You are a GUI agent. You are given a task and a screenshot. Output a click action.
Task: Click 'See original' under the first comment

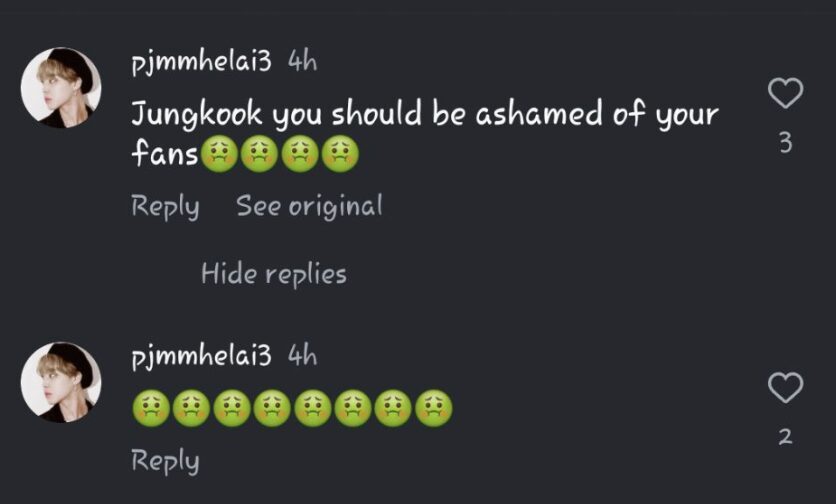[x=309, y=206]
